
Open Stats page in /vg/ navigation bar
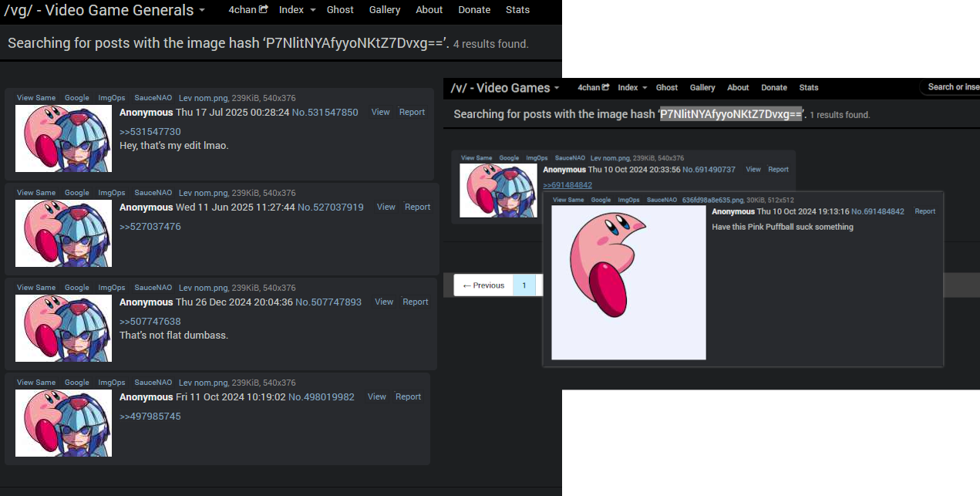coord(517,10)
